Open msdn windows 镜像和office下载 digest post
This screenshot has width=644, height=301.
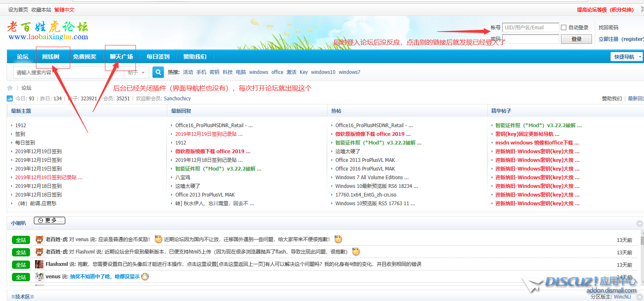[537, 143]
